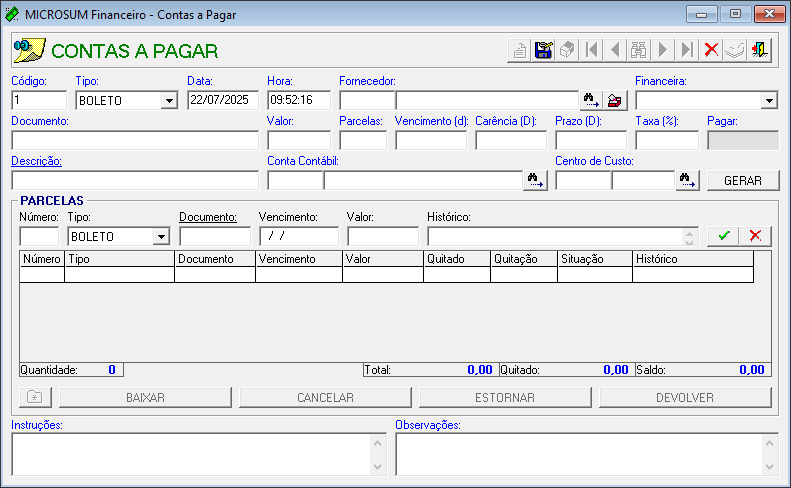
Task: Confirm parcela with green checkmark button
Action: 724,236
